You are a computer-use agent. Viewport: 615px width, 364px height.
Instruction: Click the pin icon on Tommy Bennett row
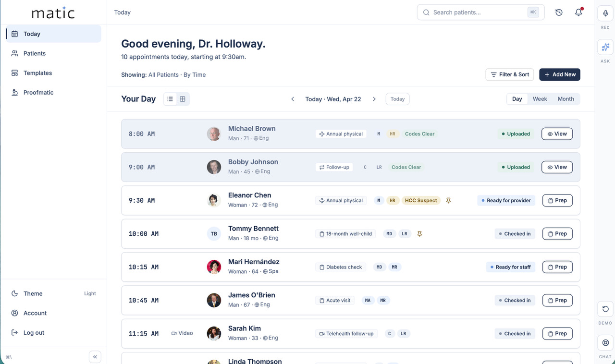click(419, 234)
